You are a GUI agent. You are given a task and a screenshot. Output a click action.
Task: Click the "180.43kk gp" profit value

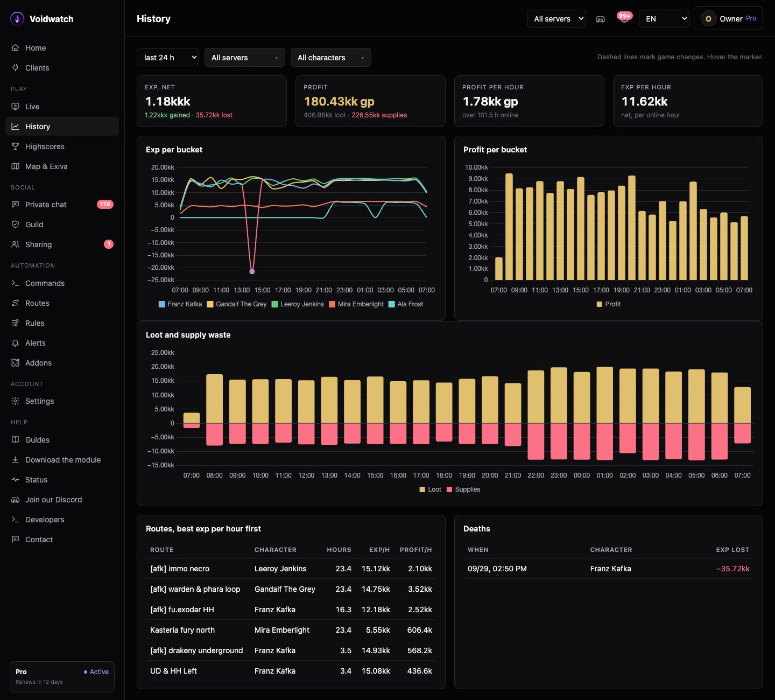(339, 101)
